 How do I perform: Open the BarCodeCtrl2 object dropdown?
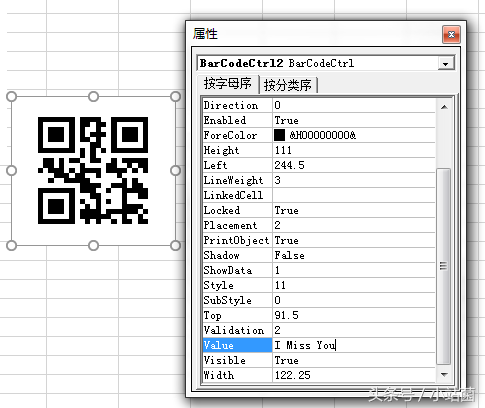pos(445,63)
